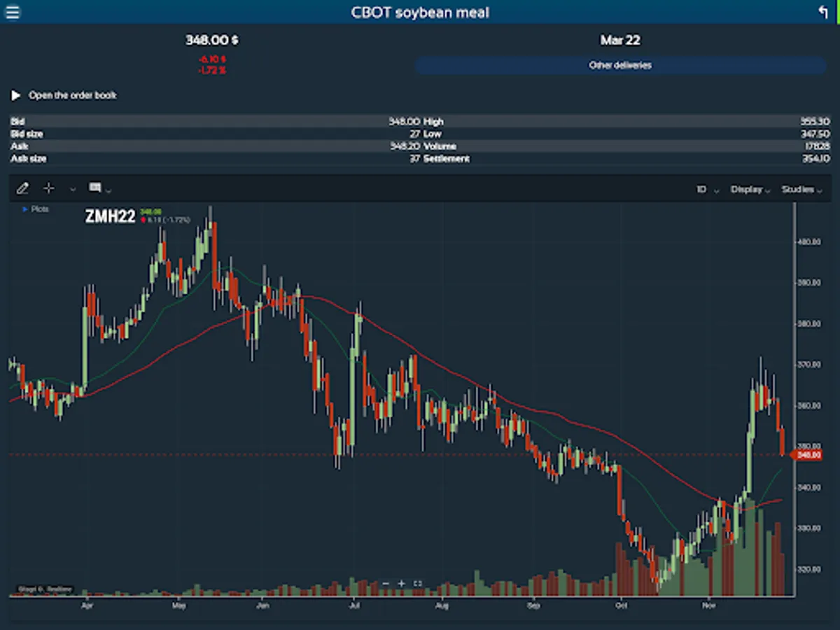Click the ZMH22 symbol label
840x630 pixels.
coord(110,217)
